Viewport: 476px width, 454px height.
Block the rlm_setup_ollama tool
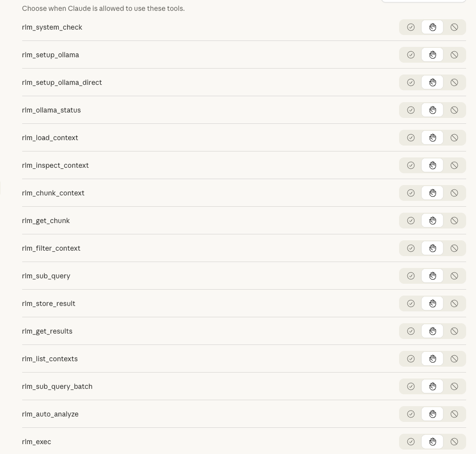pyautogui.click(x=454, y=55)
